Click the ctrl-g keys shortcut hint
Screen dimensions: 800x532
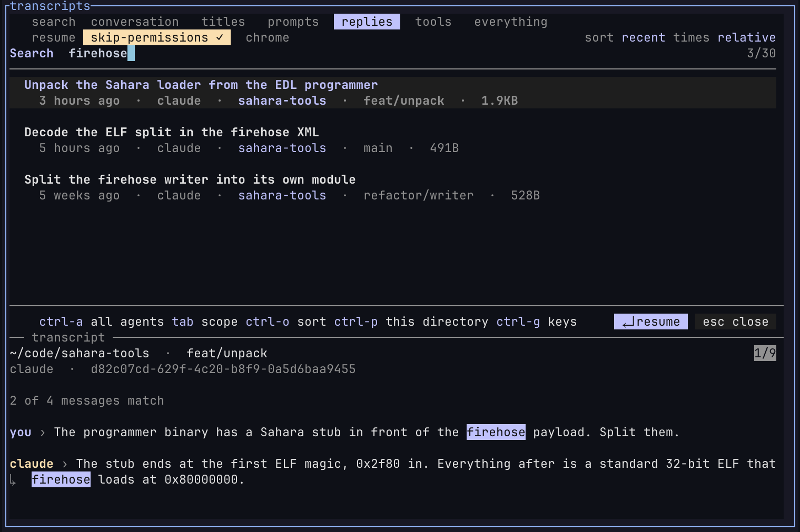(x=537, y=322)
